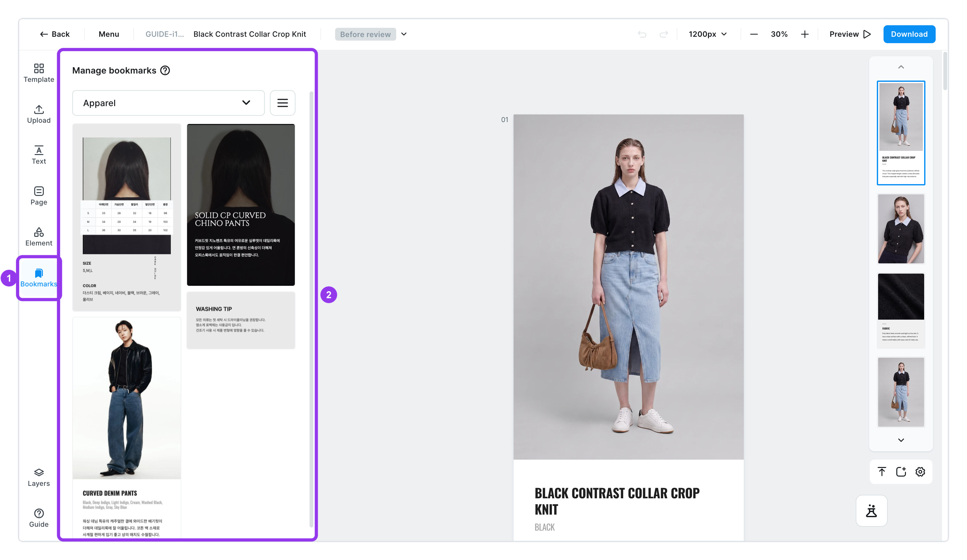
Task: Open the Guide help panel
Action: tap(39, 518)
